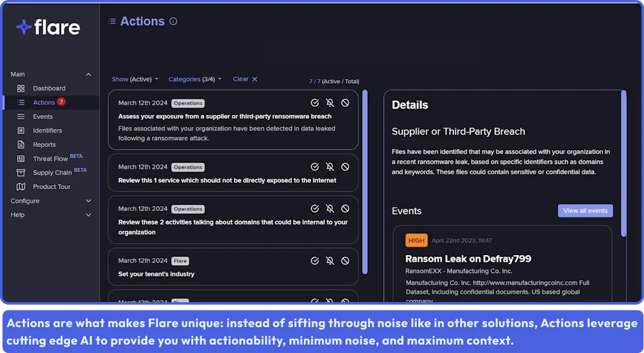Click the info icon next to Actions title
The width and height of the screenshot is (644, 353).
tap(174, 21)
